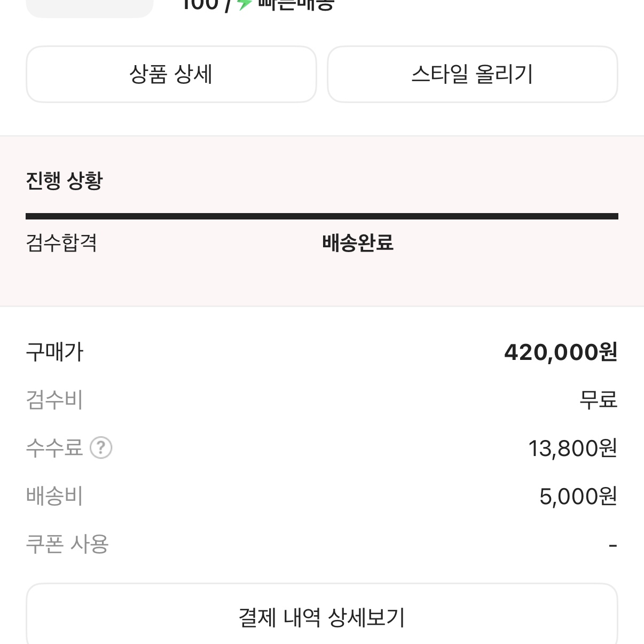Tap the 진행 상황 section heading
Screen dimensions: 644x644
click(x=64, y=180)
